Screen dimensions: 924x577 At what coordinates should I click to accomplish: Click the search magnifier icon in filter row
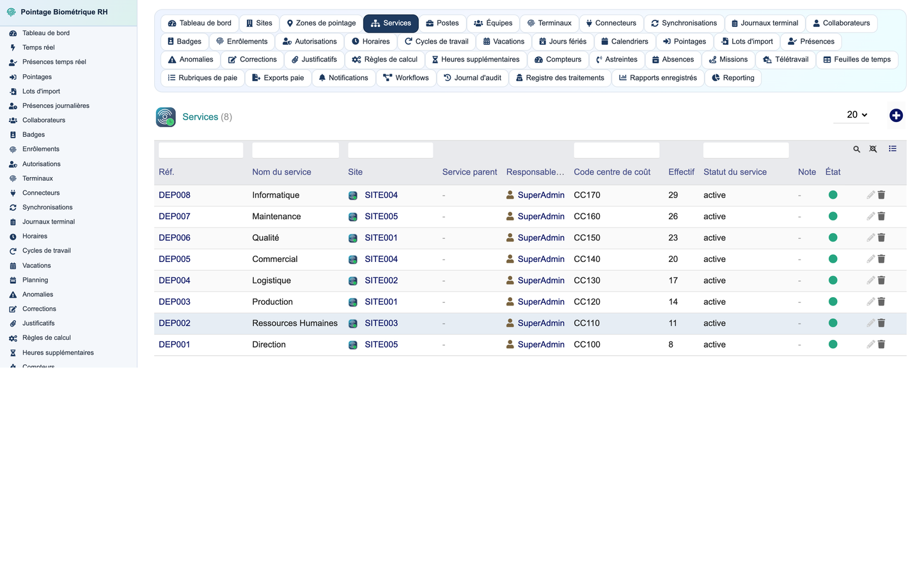coord(857,150)
